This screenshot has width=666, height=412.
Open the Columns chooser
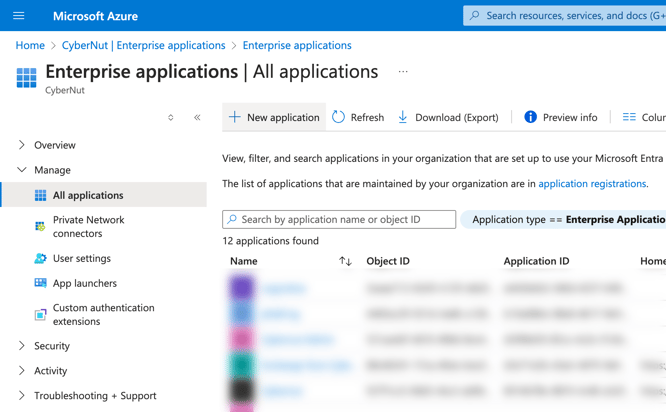pyautogui.click(x=642, y=117)
